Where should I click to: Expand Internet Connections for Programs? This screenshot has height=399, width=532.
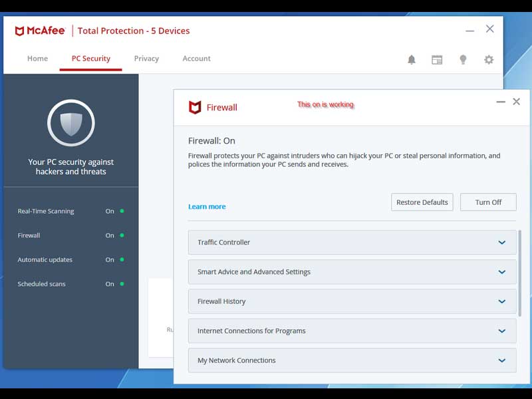pyautogui.click(x=352, y=331)
